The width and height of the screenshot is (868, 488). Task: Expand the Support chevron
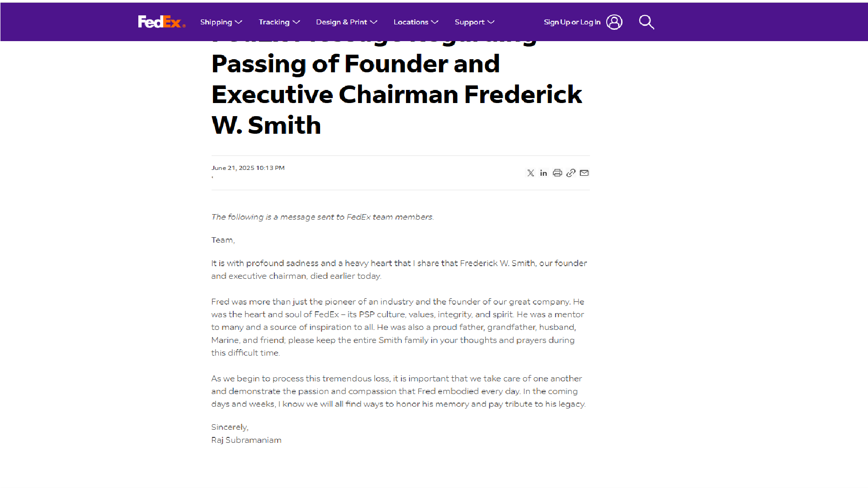[491, 22]
